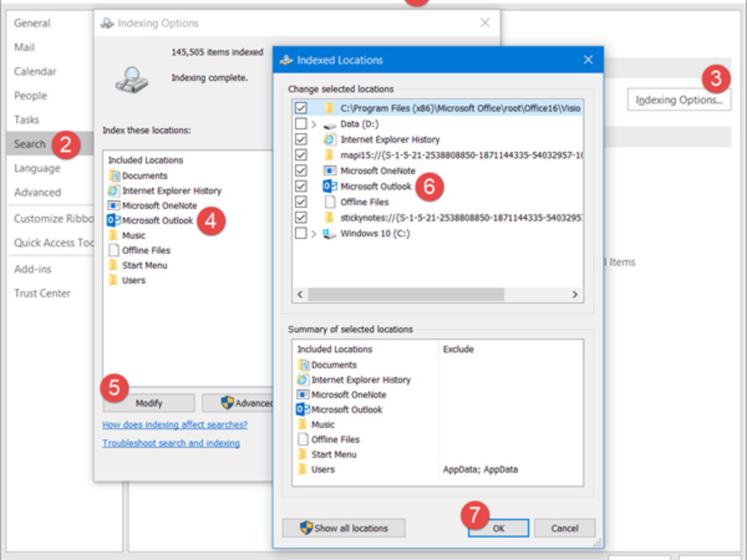
Task: Open the General options category
Action: click(32, 23)
